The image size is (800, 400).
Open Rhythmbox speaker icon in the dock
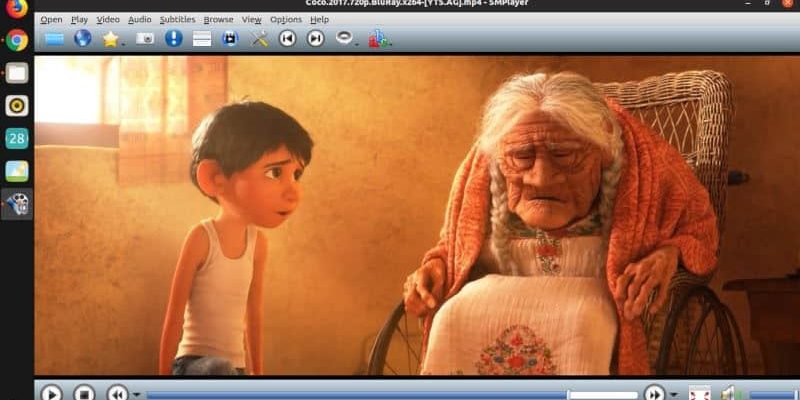pos(17,106)
